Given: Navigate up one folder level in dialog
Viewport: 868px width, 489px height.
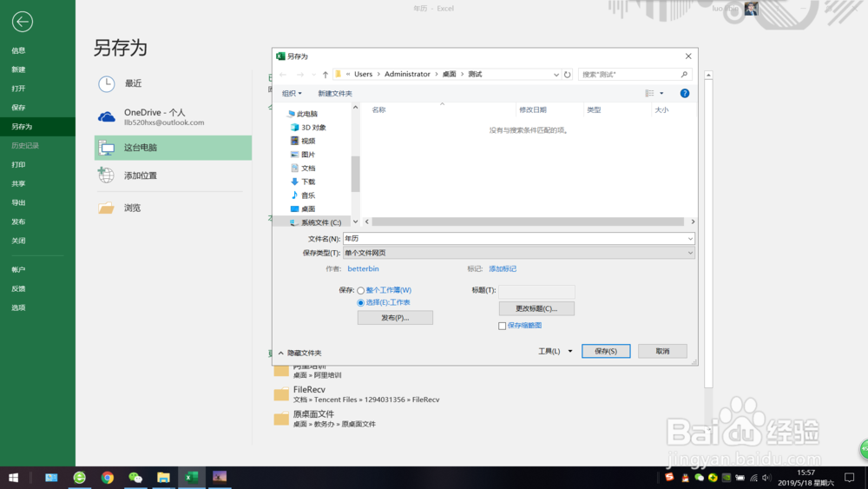Looking at the screenshot, I should coord(325,74).
